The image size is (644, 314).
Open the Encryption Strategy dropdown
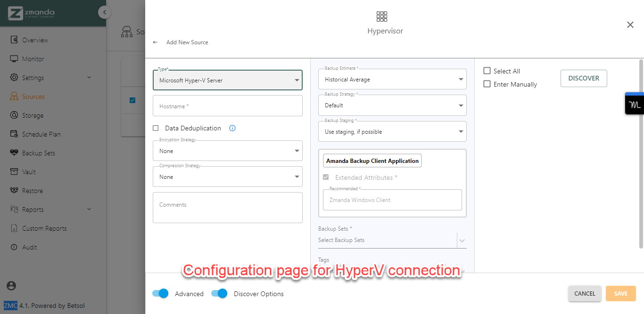tap(228, 151)
